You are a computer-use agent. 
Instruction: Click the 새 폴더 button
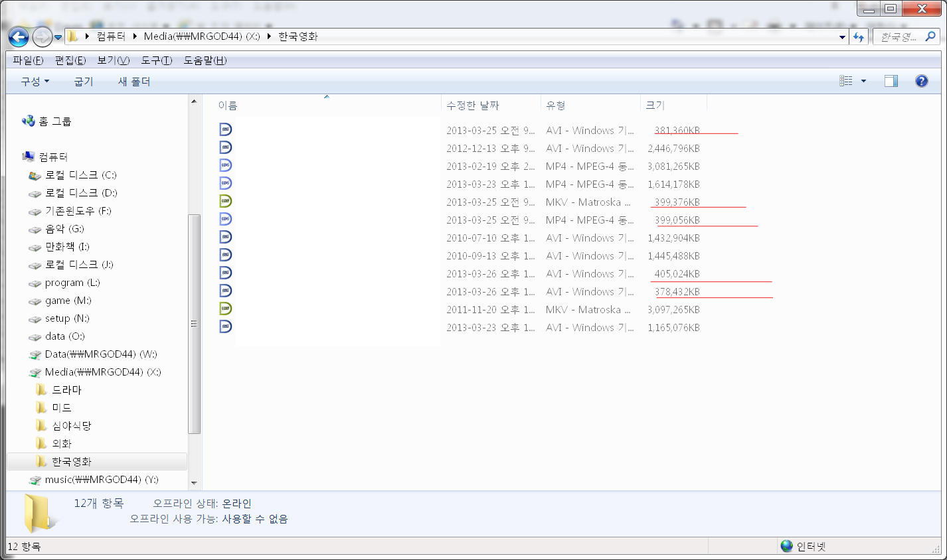134,82
